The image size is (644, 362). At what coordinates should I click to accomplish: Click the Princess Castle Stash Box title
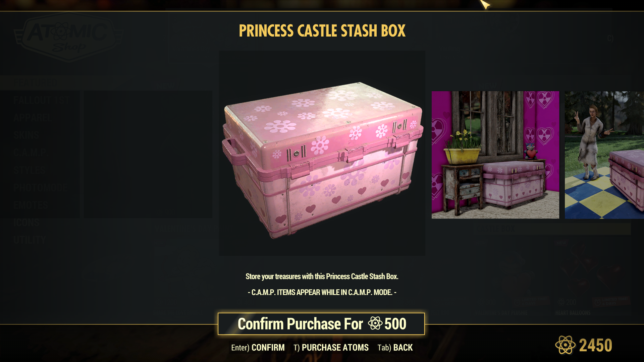[322, 31]
